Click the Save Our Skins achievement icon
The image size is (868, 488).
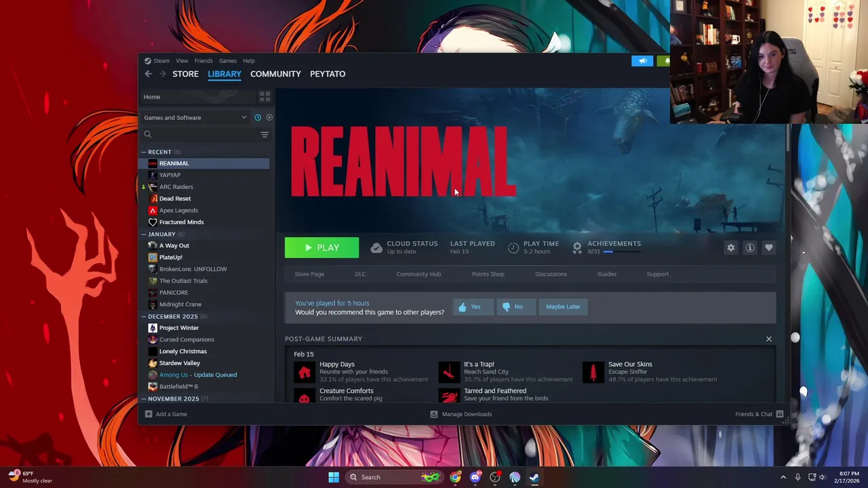tap(593, 371)
